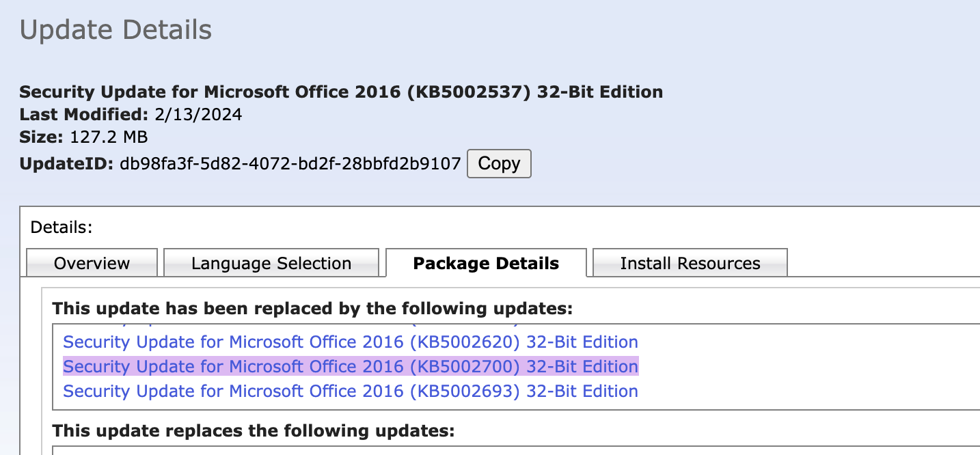Open the highlighted KB5002700 update link
The width and height of the screenshot is (980, 455).
pos(351,366)
